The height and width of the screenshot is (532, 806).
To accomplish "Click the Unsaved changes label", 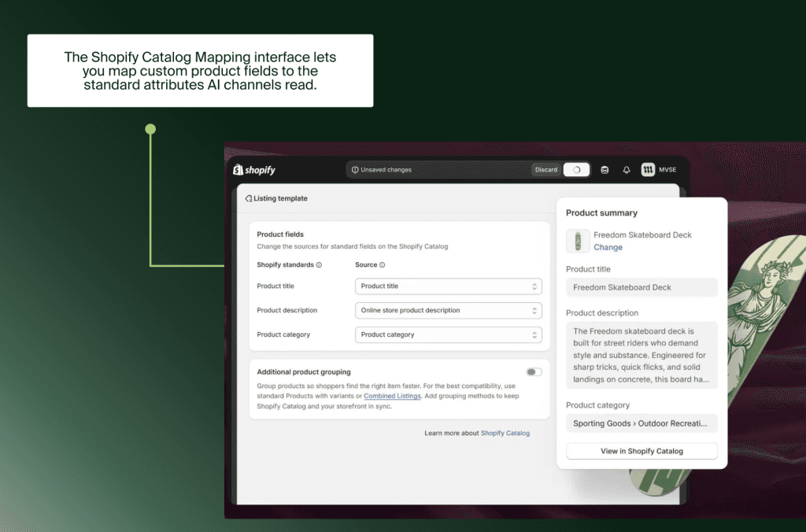I will tap(386, 170).
